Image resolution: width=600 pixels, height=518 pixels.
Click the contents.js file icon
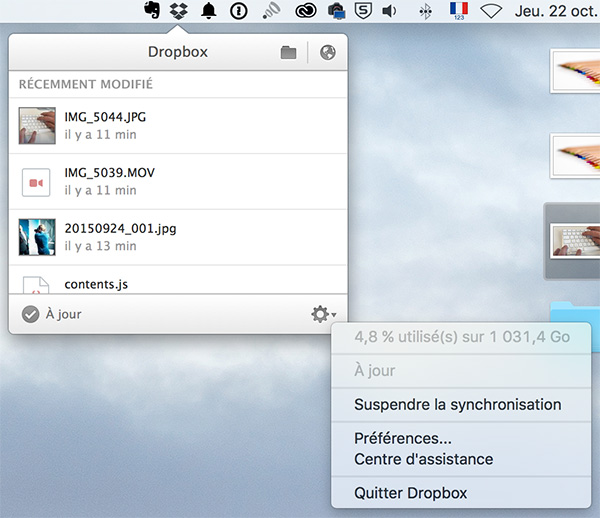tap(36, 285)
